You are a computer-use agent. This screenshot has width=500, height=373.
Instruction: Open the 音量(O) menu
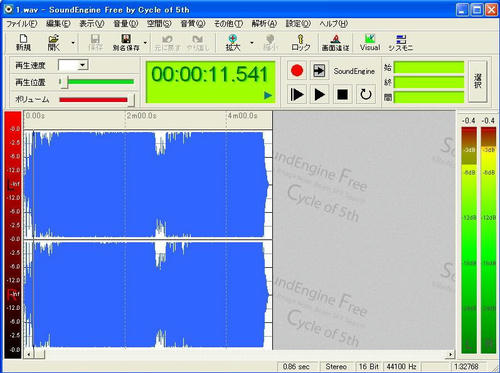(126, 24)
